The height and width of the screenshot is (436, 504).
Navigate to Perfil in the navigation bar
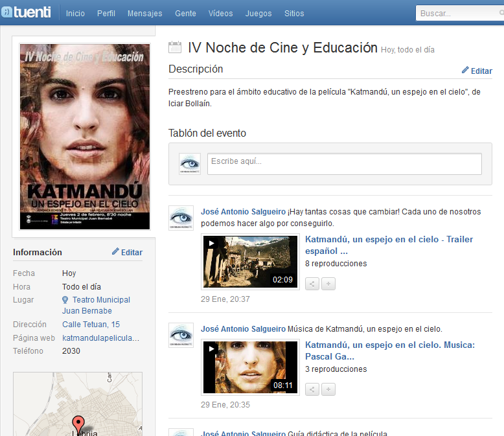pos(106,14)
